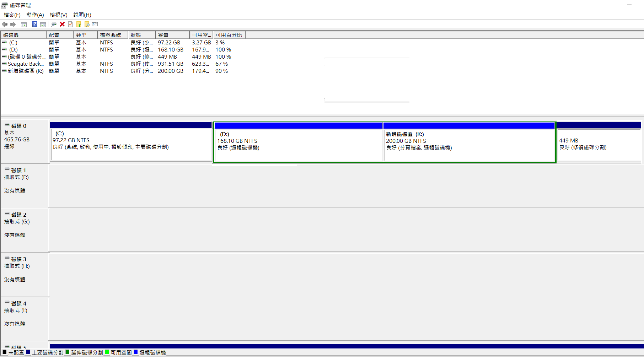Click the 抽取式 (I:) disk label

pyautogui.click(x=16, y=310)
